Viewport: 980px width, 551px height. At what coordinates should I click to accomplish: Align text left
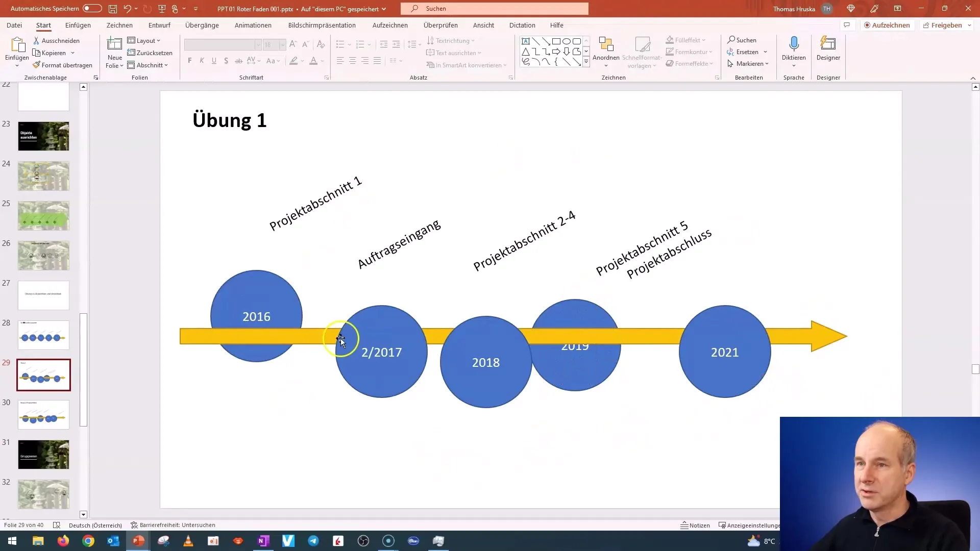coord(340,61)
